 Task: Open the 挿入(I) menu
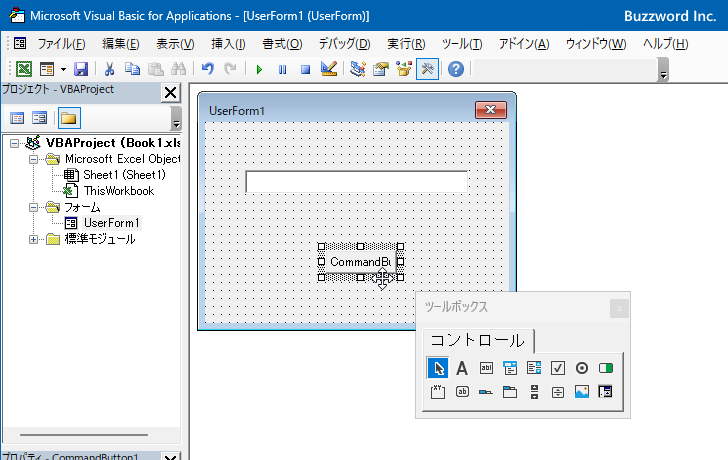click(x=228, y=44)
